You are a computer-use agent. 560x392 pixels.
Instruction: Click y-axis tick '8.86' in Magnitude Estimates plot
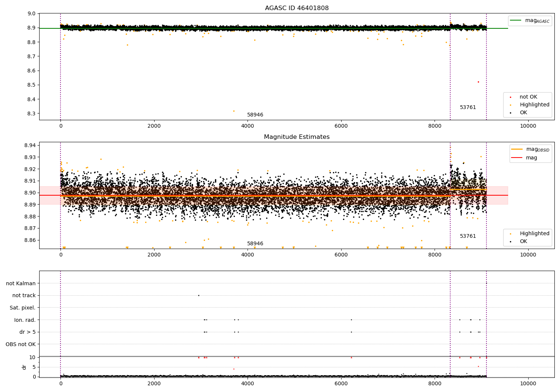pyautogui.click(x=30, y=240)
